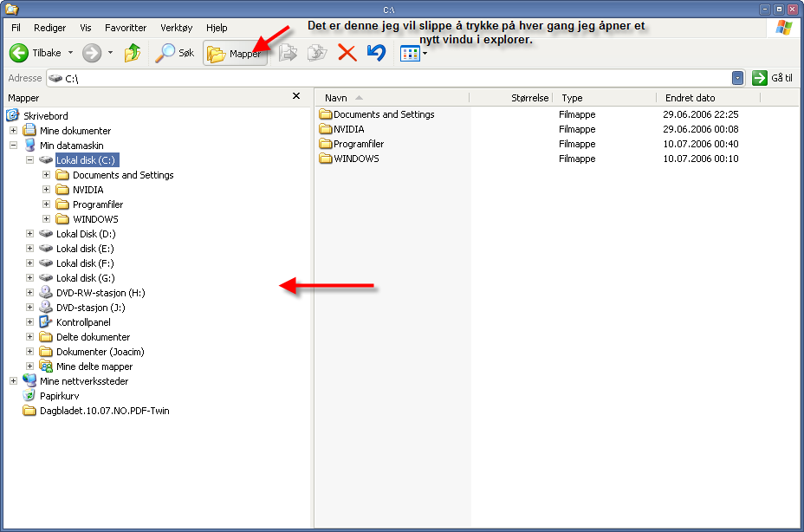Screen dimensions: 804x532
Task: Click the green Tilbake back arrow
Action: tap(19, 53)
